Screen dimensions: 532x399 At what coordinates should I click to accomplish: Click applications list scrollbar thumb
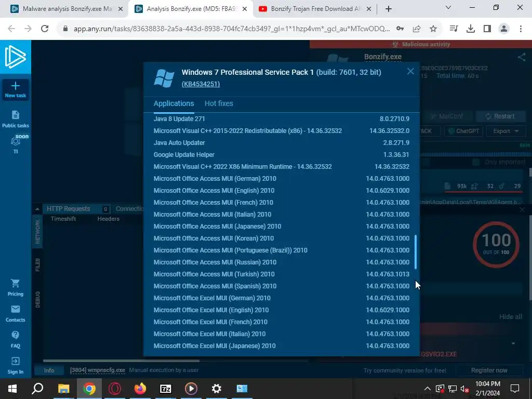(416, 252)
